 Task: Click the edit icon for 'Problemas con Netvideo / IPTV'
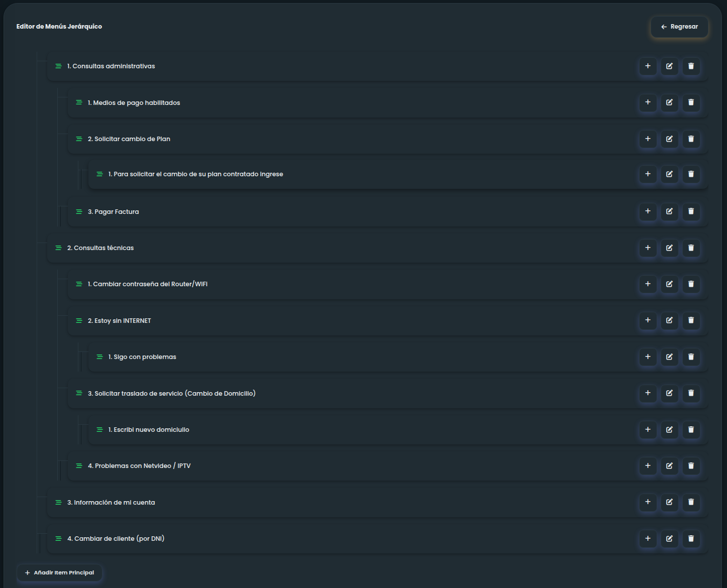click(669, 466)
